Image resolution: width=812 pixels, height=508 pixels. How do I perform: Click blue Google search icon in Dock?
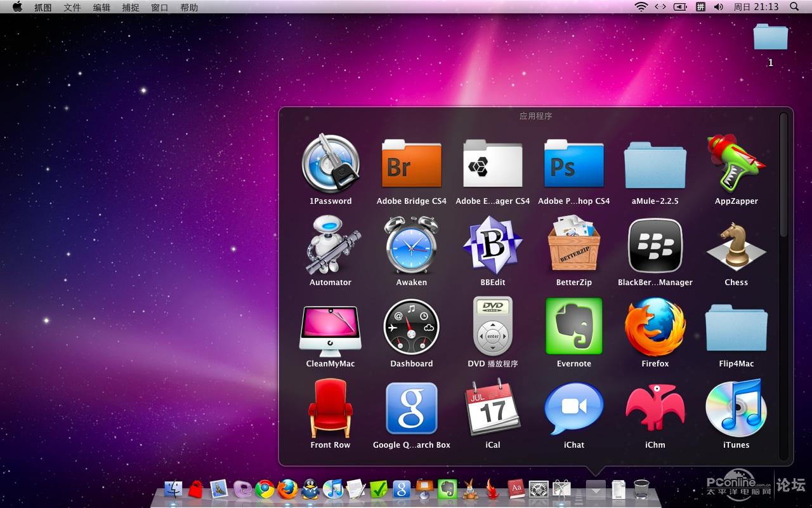[402, 489]
